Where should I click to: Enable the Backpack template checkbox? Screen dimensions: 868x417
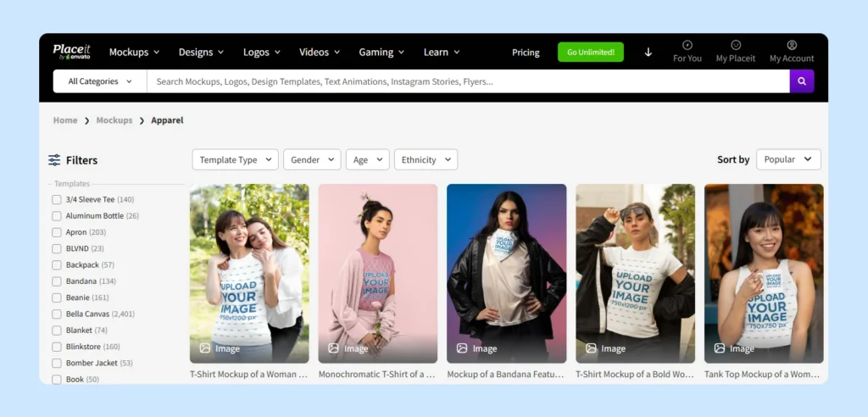tap(57, 265)
